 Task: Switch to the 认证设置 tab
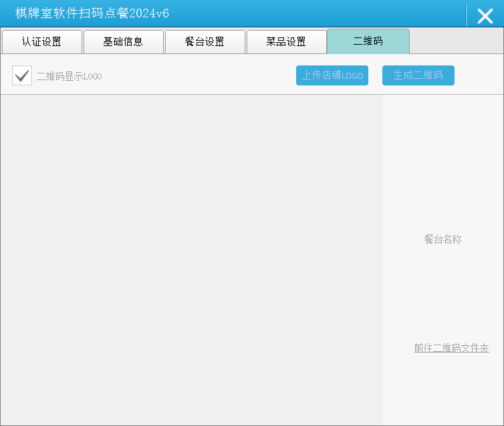coord(41,41)
